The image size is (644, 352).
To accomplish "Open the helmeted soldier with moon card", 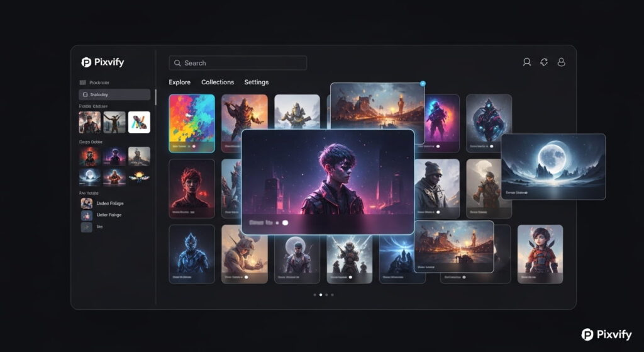I will click(484, 188).
